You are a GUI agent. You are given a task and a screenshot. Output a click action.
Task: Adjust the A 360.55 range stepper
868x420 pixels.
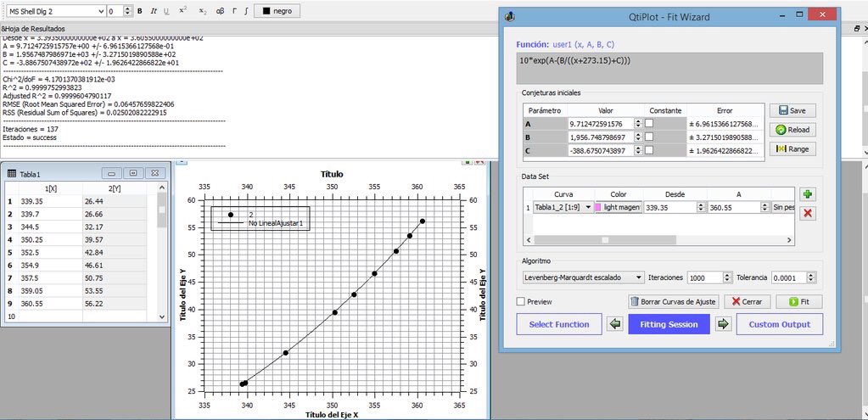coord(765,208)
